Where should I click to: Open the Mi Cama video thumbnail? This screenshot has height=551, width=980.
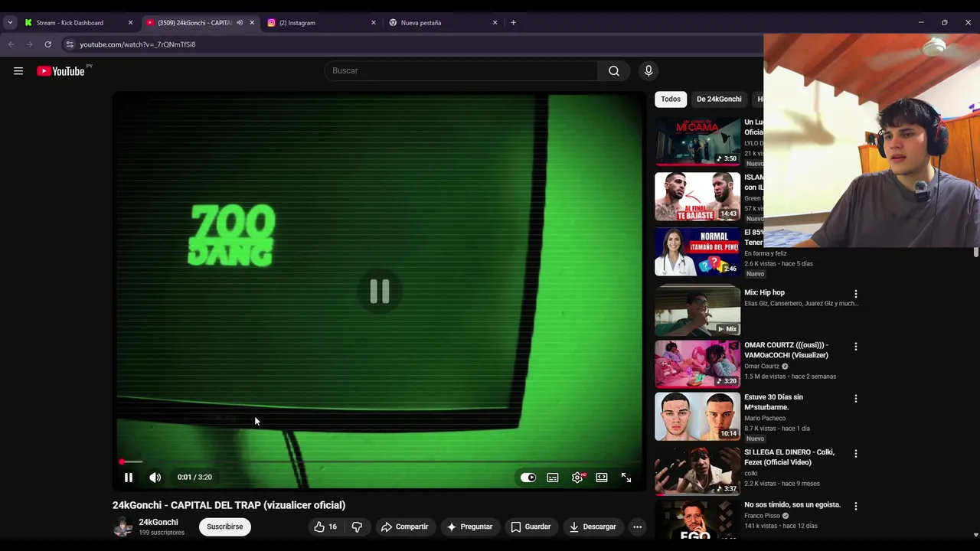[x=697, y=142]
